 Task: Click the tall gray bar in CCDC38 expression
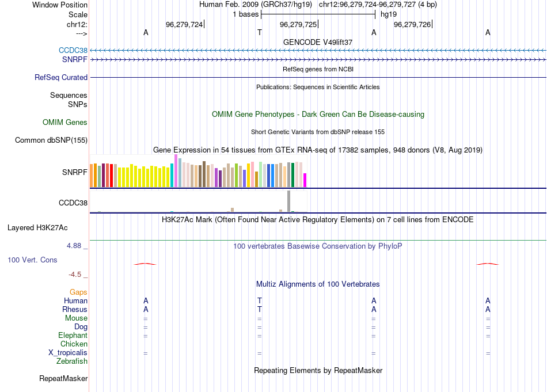289,201
